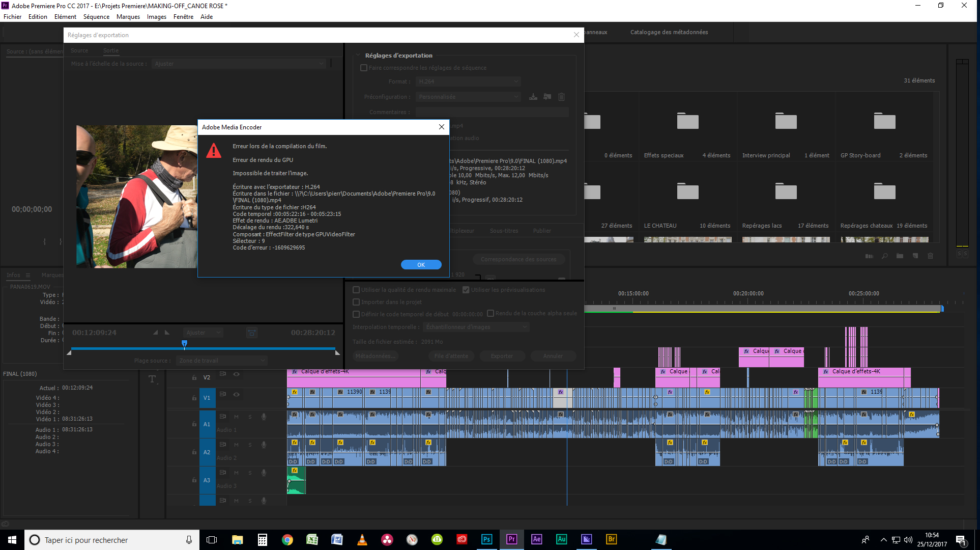Check 'Importer dans le projet'

(x=356, y=302)
